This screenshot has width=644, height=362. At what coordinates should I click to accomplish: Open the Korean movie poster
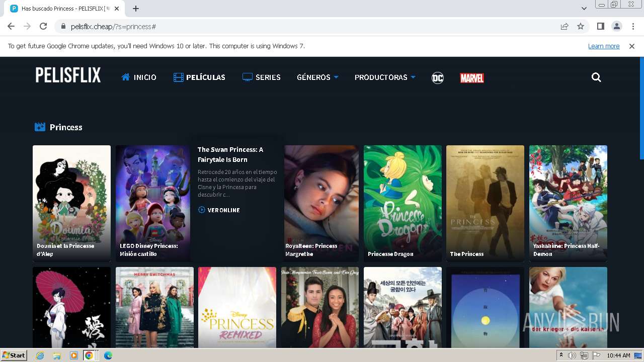403,307
